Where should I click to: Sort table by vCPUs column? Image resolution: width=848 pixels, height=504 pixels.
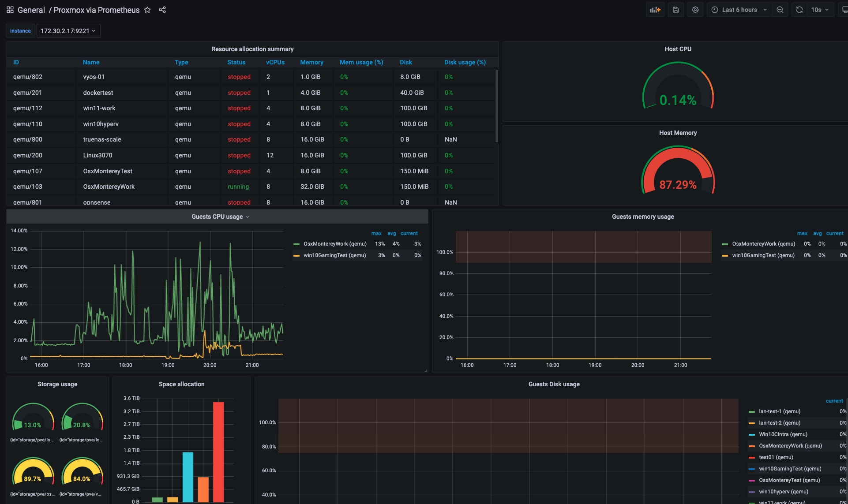coord(275,62)
